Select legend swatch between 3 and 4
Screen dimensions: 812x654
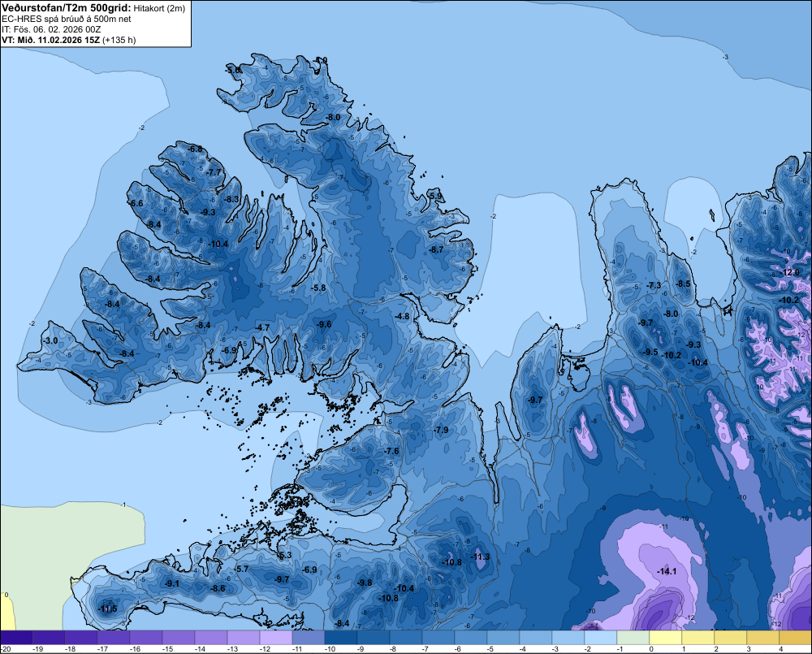click(762, 637)
